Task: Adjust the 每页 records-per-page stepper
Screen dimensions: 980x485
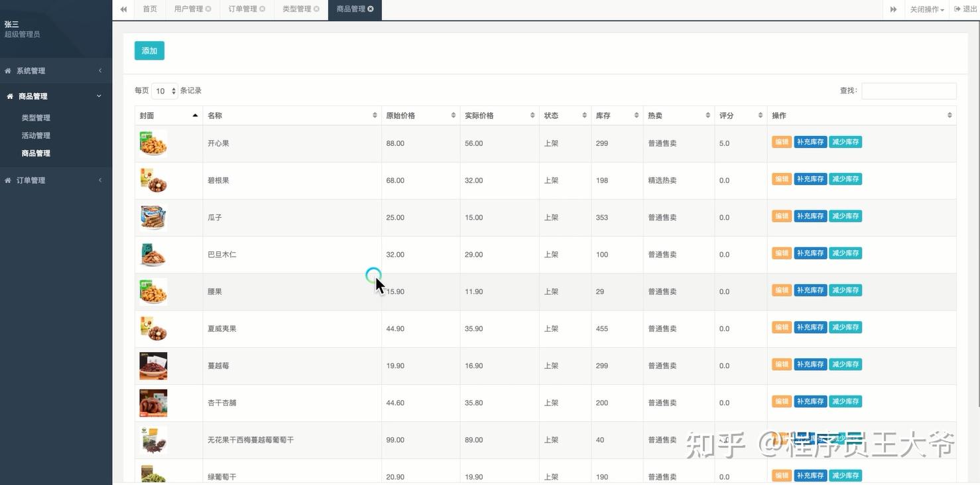Action: pyautogui.click(x=172, y=91)
